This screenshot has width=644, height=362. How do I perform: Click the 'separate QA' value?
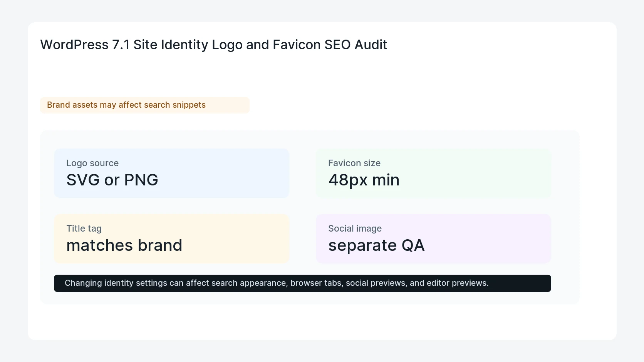(376, 245)
